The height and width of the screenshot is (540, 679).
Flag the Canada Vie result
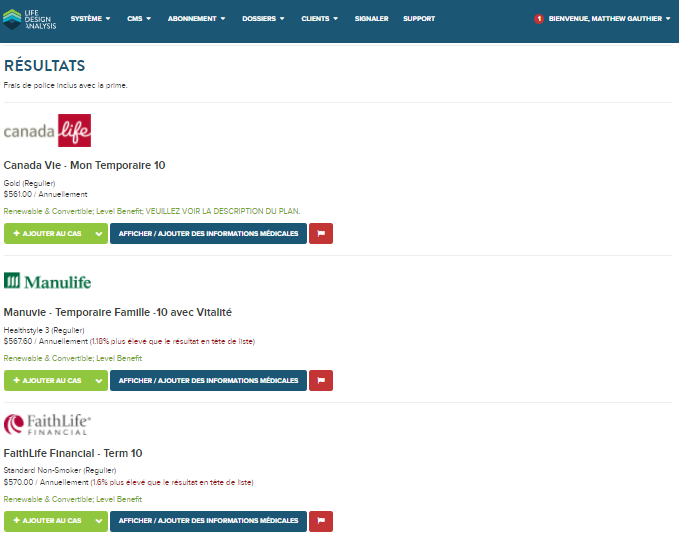tap(321, 233)
